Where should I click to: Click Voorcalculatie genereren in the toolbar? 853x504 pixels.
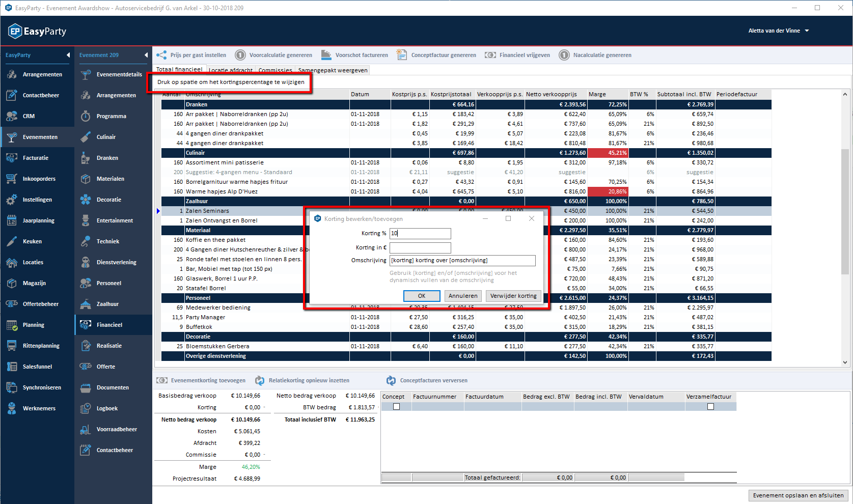click(273, 55)
